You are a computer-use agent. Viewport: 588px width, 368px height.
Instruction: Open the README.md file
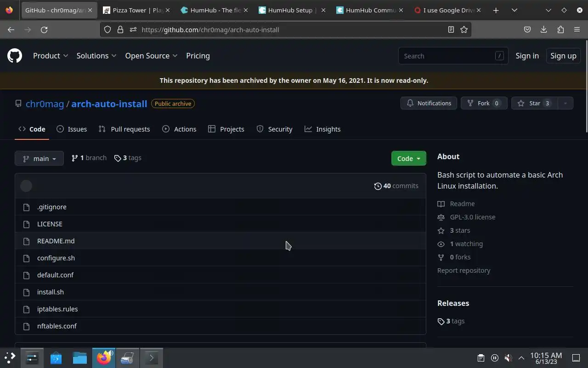tap(56, 241)
